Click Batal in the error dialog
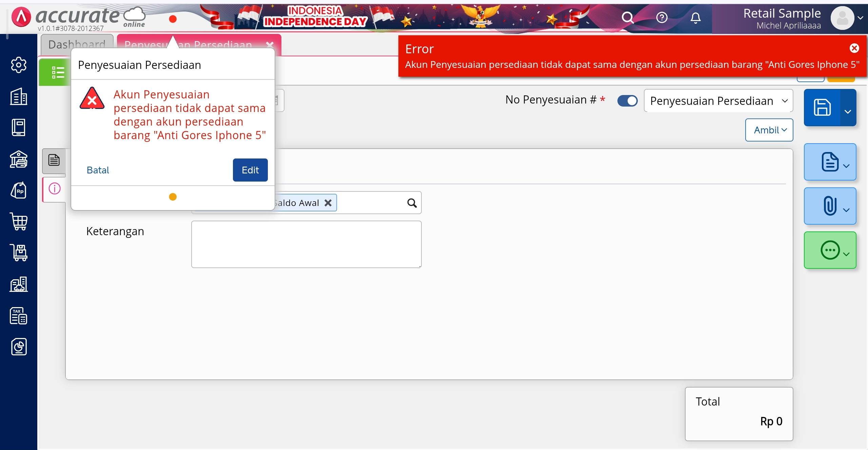 point(98,170)
